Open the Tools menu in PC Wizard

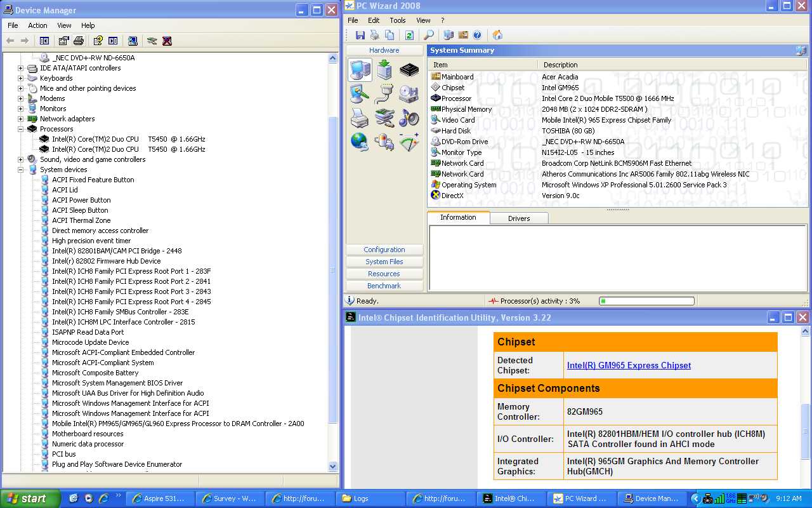(x=397, y=20)
